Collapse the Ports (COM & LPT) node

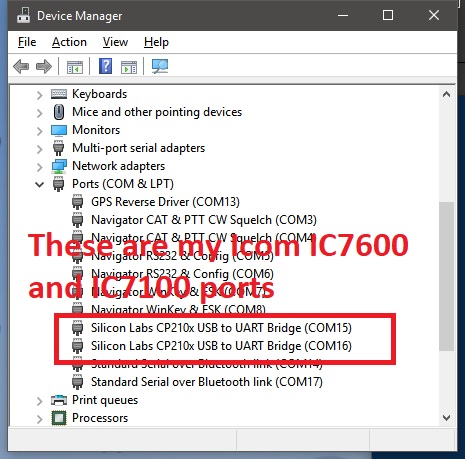(39, 184)
